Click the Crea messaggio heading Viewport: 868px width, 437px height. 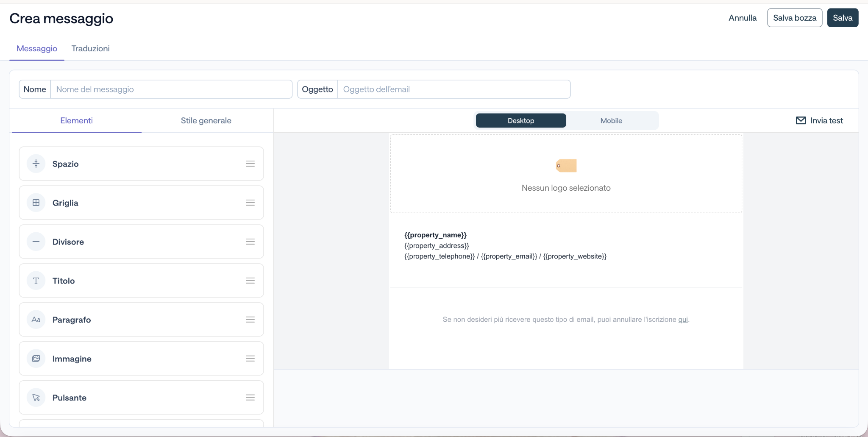click(x=61, y=18)
